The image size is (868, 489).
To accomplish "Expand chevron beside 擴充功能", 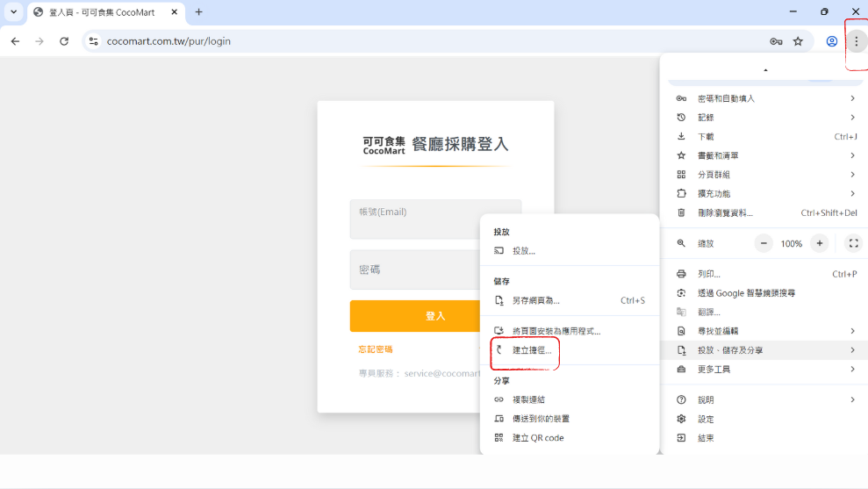I will (x=852, y=193).
